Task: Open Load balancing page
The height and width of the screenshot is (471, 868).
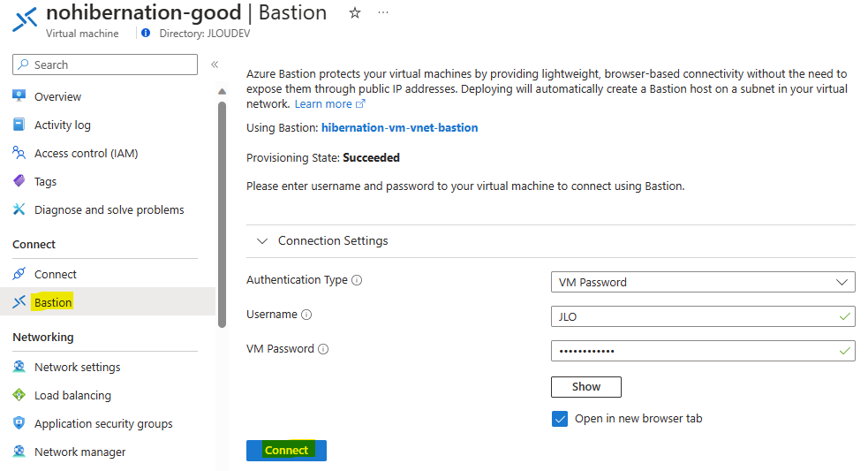Action: [x=72, y=395]
